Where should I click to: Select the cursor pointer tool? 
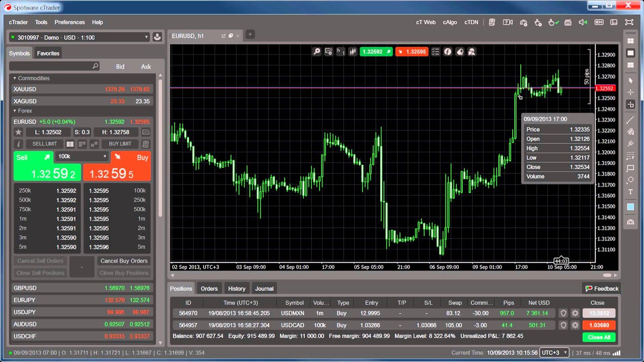point(630,80)
